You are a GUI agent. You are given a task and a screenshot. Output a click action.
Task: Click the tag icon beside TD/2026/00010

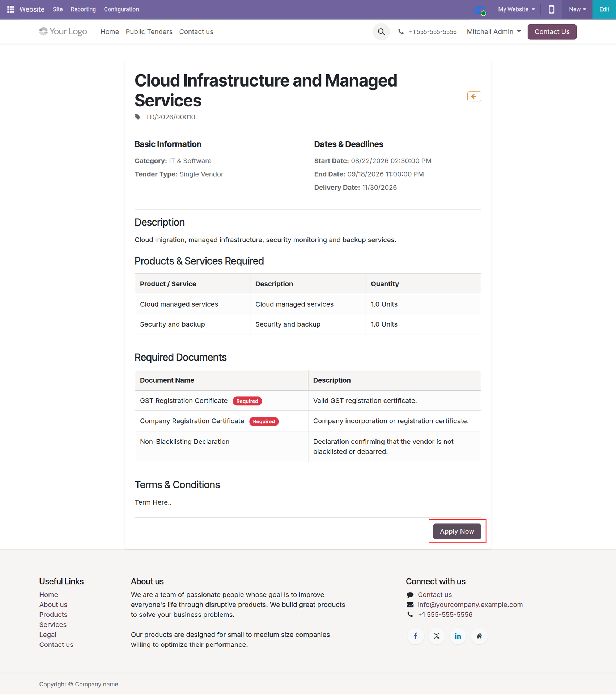137,117
